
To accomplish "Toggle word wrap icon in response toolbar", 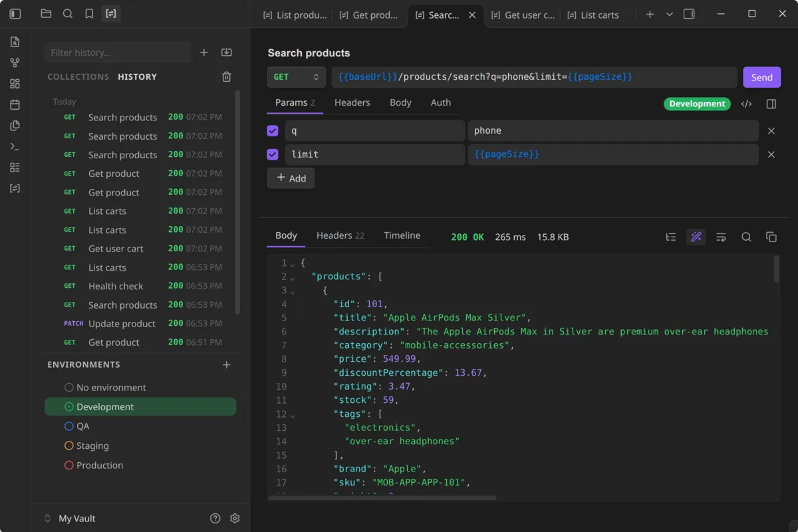I will click(x=721, y=237).
